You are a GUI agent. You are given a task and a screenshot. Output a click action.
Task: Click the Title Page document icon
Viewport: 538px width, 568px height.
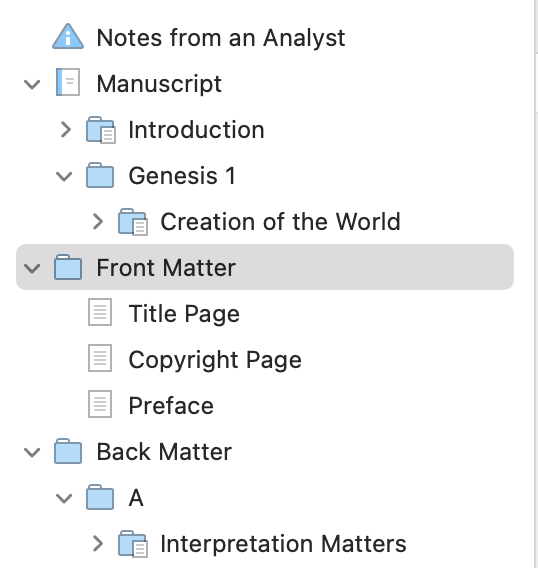coord(100,312)
